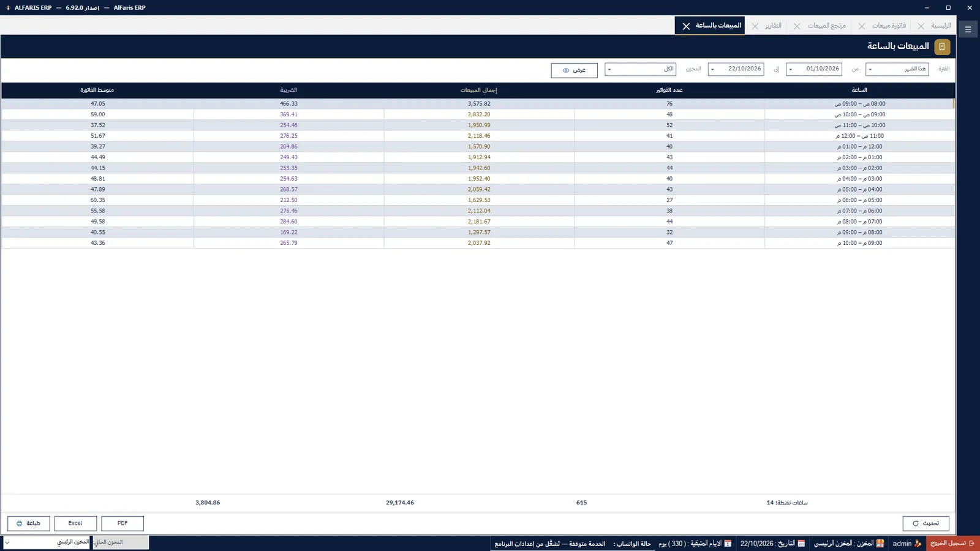
Task: Sort by the إجمالي المبيعات column header
Action: click(479, 90)
